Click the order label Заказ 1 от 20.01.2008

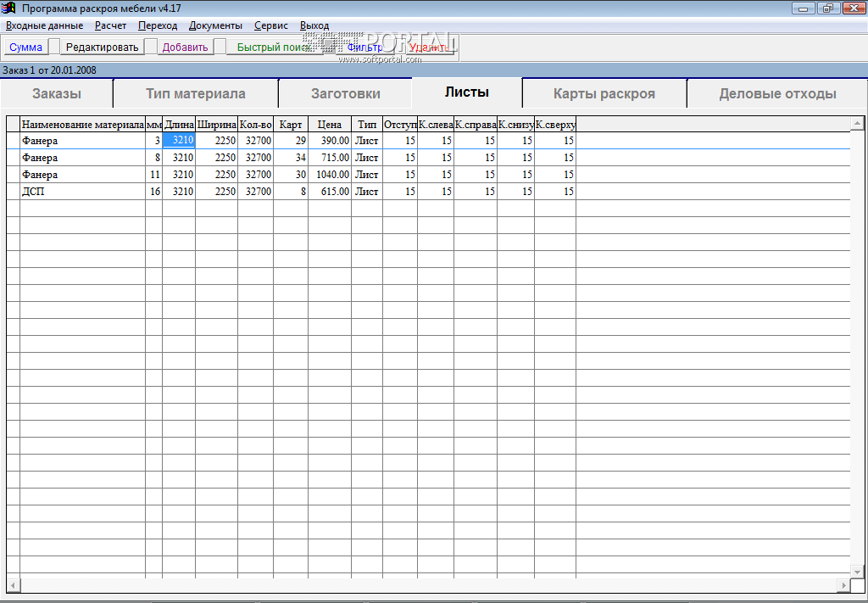pyautogui.click(x=49, y=70)
